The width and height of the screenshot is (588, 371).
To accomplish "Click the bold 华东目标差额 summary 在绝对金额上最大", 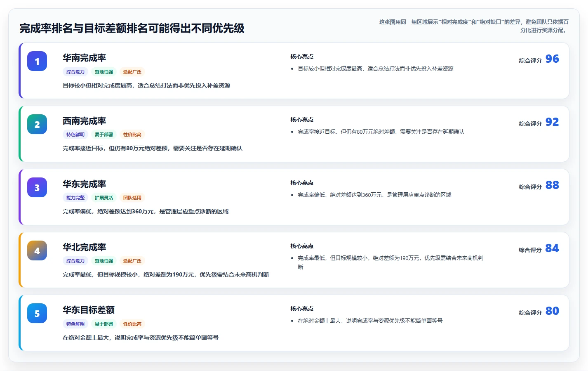I will coord(141,338).
